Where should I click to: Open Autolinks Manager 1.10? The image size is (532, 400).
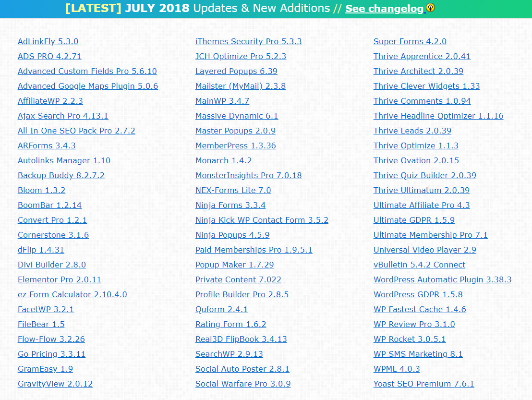(64, 160)
